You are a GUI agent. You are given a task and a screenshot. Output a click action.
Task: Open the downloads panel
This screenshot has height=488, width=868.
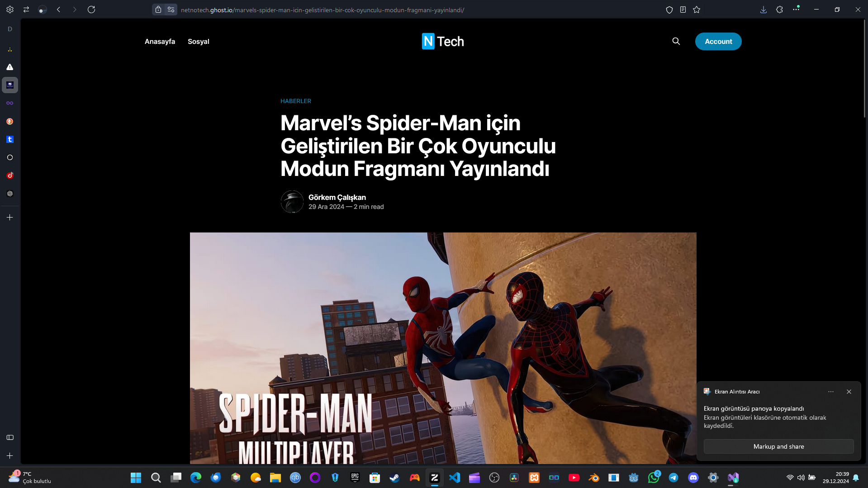(764, 9)
